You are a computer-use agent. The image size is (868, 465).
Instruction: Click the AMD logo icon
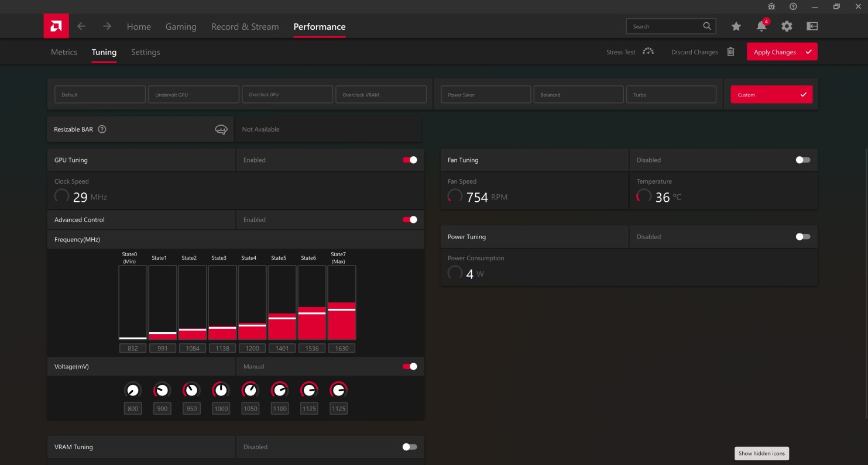(56, 26)
